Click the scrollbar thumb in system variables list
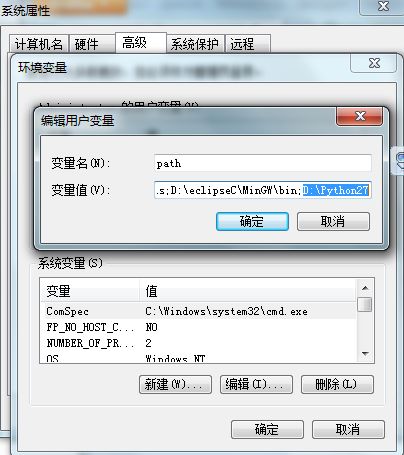This screenshot has height=455, width=404. (365, 304)
